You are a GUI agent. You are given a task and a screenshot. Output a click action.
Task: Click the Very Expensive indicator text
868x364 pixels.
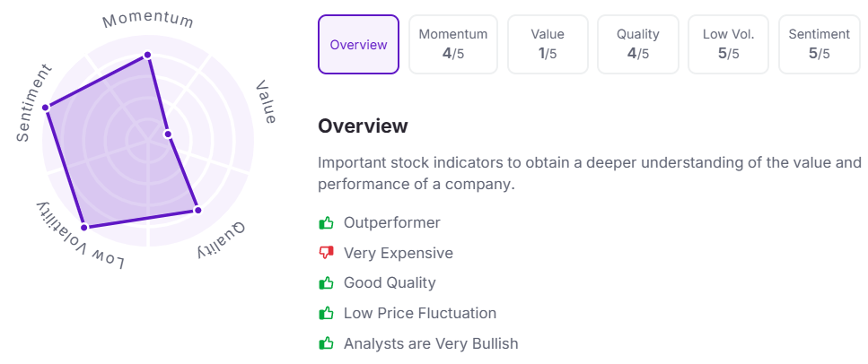(398, 254)
